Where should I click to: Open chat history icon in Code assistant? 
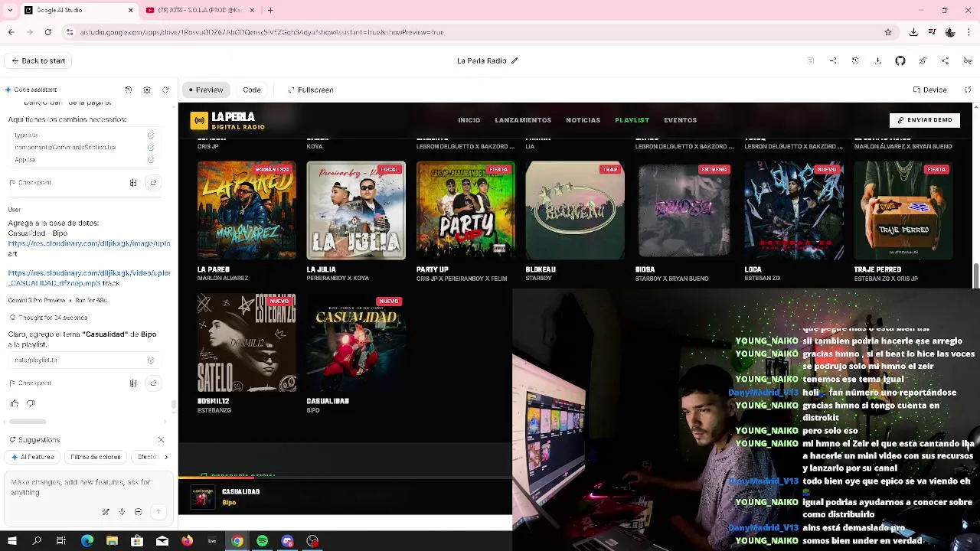129,90
